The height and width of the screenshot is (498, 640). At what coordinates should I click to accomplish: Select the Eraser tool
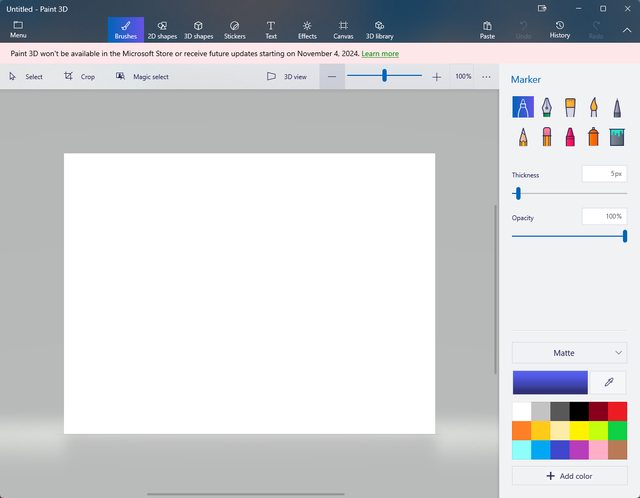(546, 136)
